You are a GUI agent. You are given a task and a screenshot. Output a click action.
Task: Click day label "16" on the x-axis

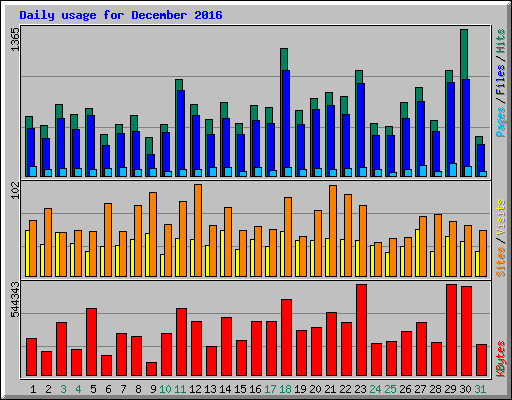tap(255, 389)
